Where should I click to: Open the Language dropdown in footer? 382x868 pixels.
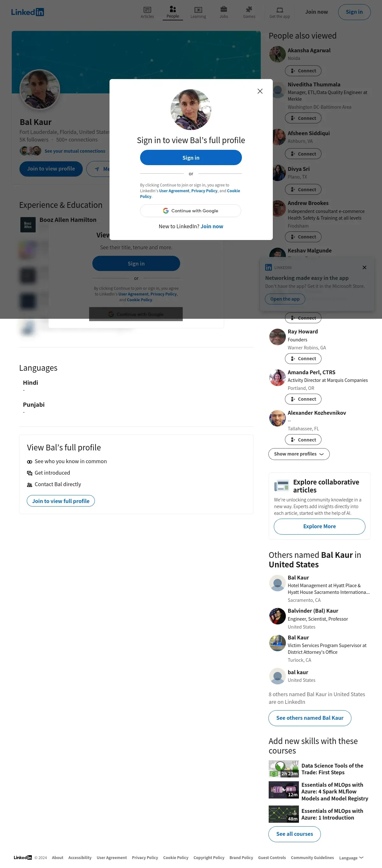[351, 858]
